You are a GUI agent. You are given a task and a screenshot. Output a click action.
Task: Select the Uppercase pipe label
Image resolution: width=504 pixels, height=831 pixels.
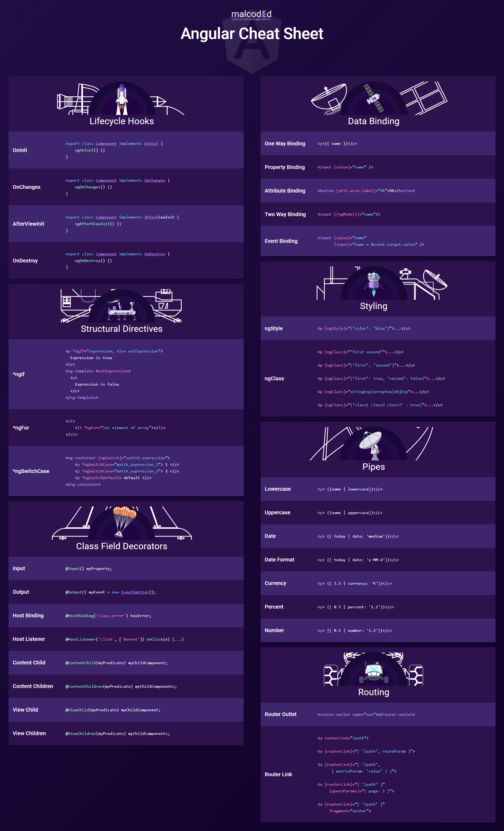[277, 513]
